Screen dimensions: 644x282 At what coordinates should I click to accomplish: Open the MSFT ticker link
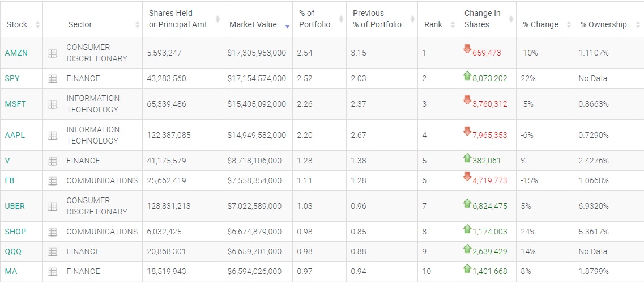point(15,104)
